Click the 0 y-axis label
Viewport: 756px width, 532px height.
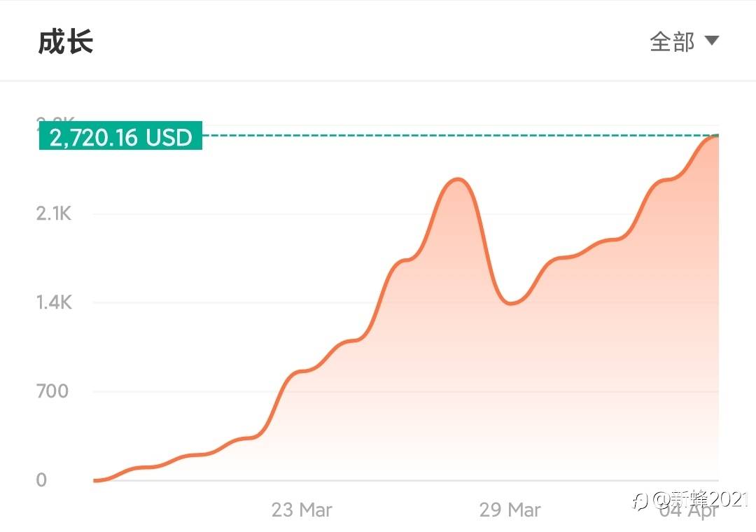point(41,480)
